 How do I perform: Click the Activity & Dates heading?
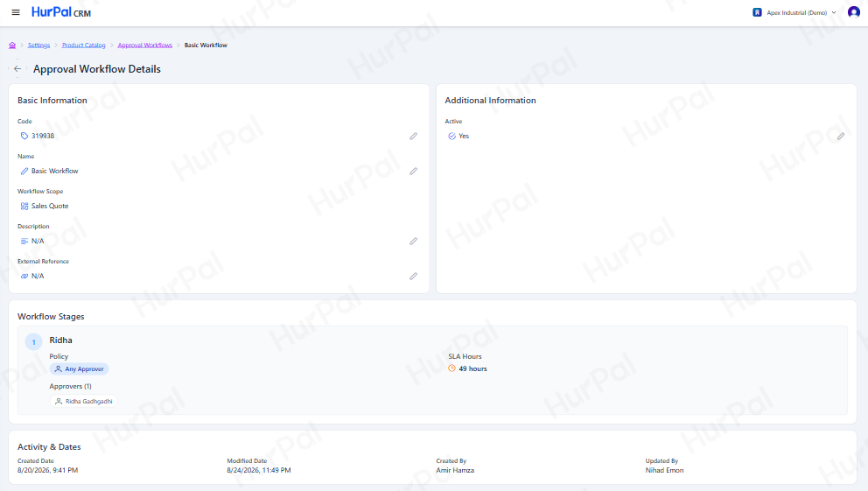pyautogui.click(x=49, y=446)
